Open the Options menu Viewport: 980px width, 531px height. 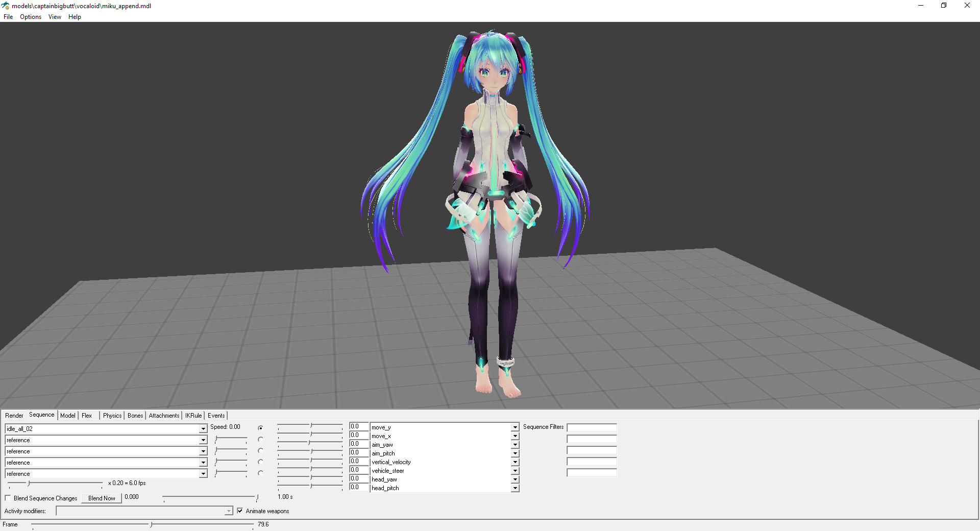coord(31,17)
